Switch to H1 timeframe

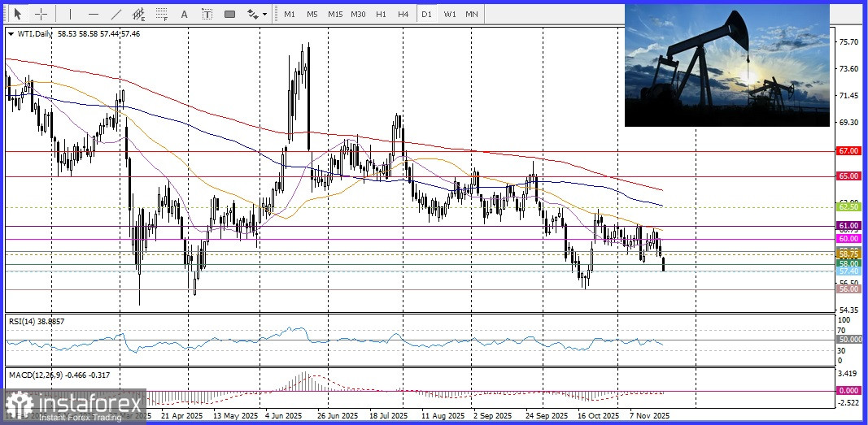coord(381,14)
